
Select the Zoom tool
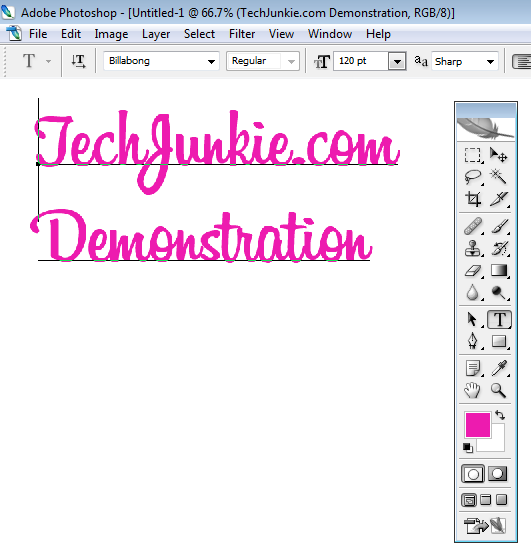tap(499, 390)
